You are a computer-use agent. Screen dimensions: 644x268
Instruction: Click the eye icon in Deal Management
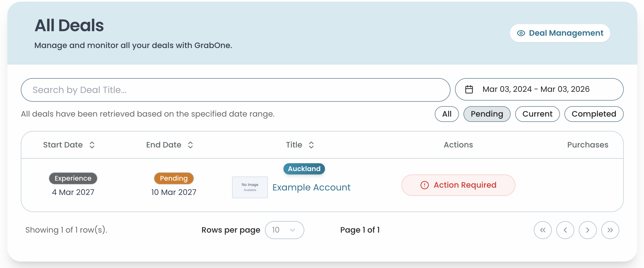(x=521, y=33)
